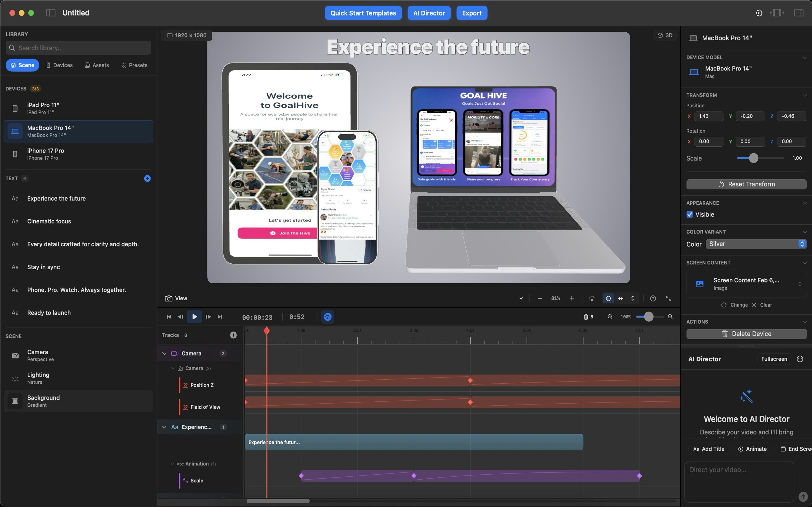Collapse the Transform section chevron
The image size is (812, 507).
click(x=805, y=95)
